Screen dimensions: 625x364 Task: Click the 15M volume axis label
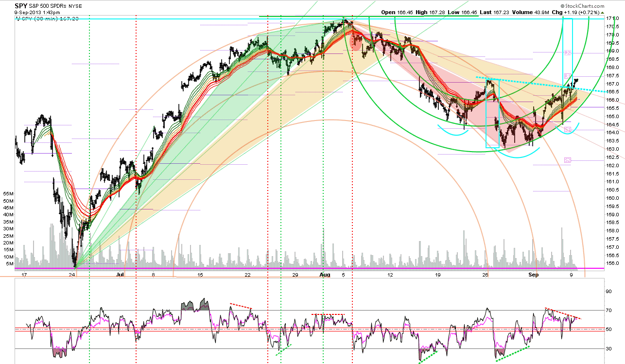pos(7,250)
